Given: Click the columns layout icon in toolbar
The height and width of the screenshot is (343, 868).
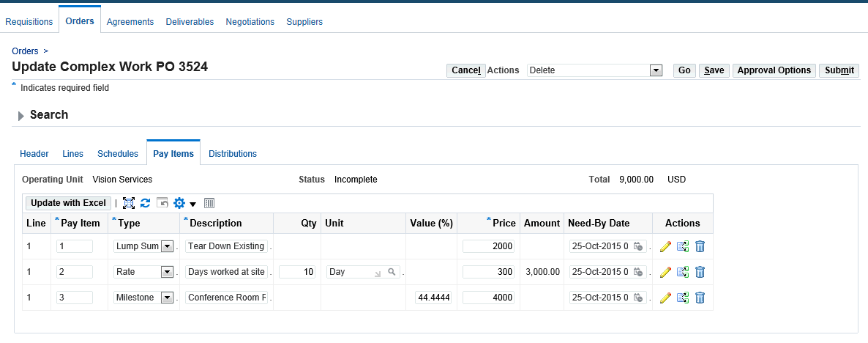Looking at the screenshot, I should (x=209, y=203).
